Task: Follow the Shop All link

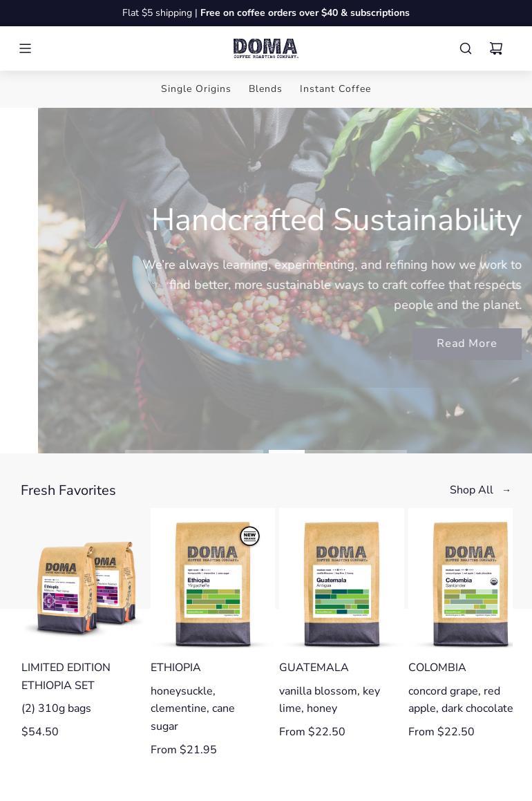Action: coord(471,490)
